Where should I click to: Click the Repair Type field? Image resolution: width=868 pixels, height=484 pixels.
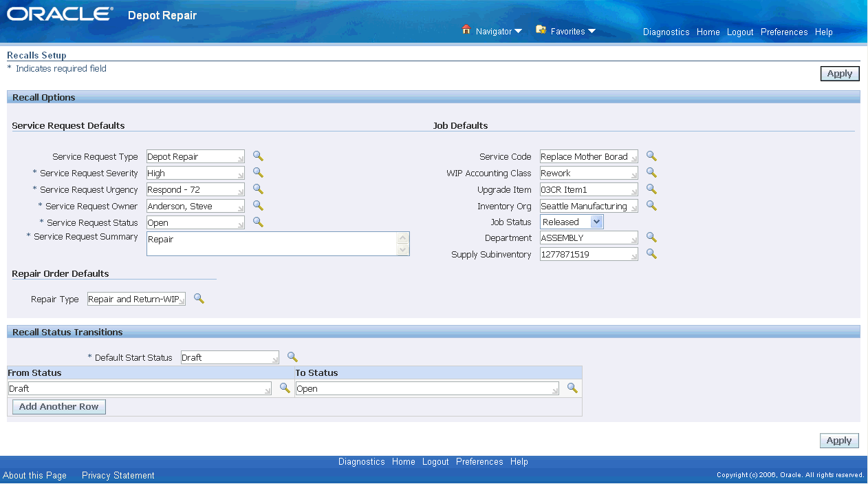pos(136,299)
